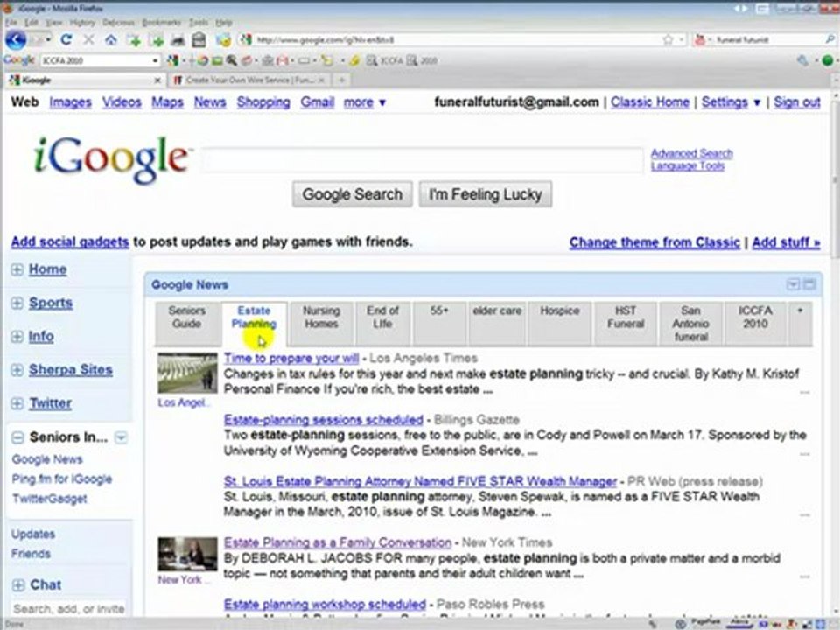The height and width of the screenshot is (630, 840).
Task: Open the Google toolbar search dropdown arrow
Action: tap(156, 60)
